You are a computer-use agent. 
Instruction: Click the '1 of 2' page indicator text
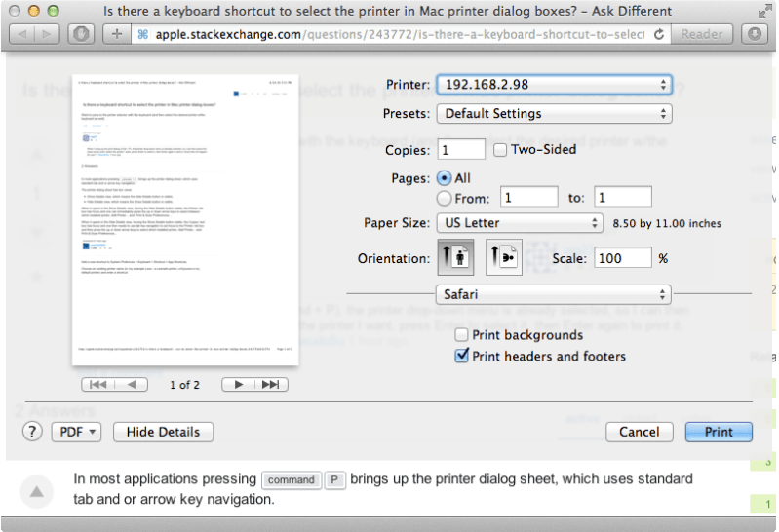185,385
